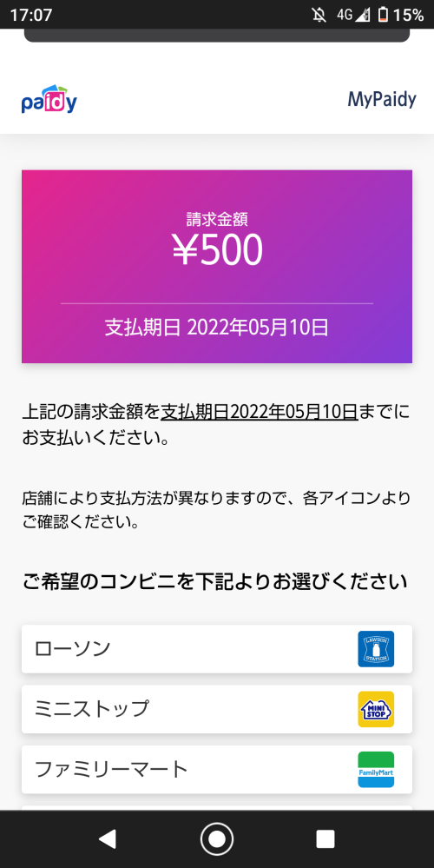Tap the 支払期日 date in gradient card

coord(217,328)
